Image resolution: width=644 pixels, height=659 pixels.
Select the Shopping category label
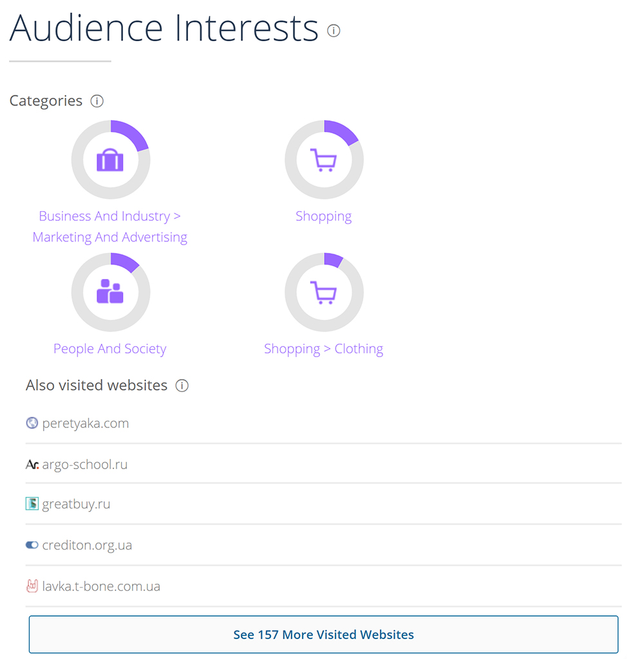point(323,216)
